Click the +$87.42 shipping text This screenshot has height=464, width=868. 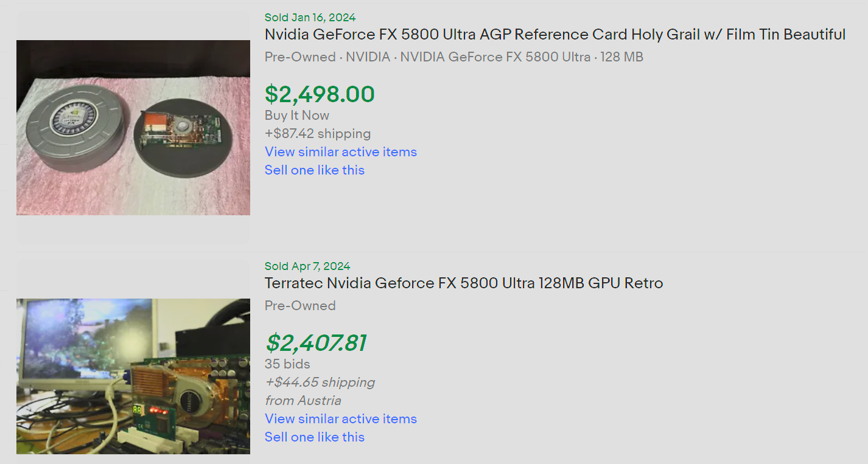pyautogui.click(x=317, y=134)
